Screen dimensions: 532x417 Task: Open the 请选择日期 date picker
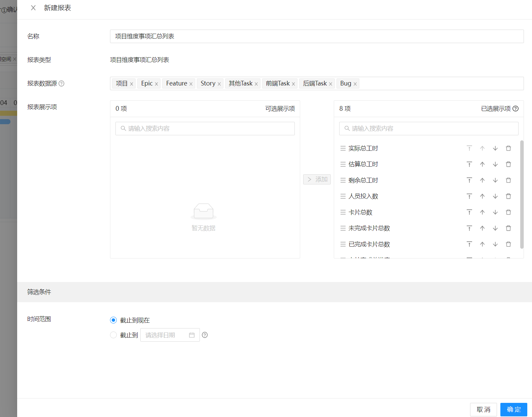pos(170,335)
